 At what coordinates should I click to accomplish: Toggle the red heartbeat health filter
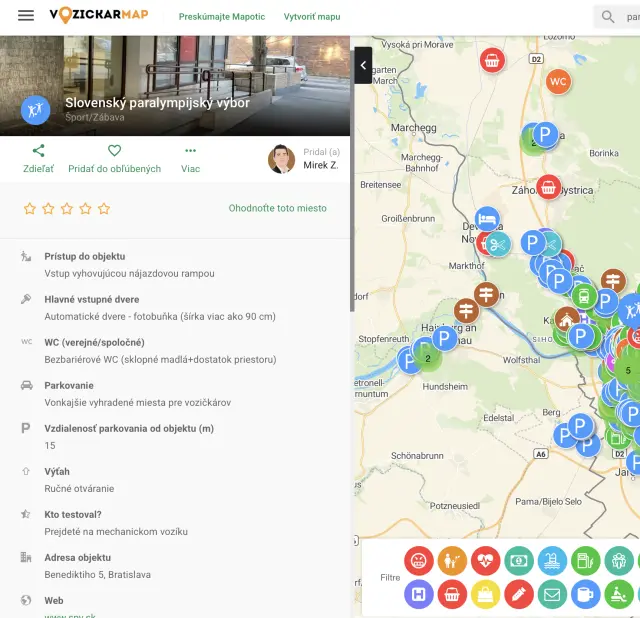coord(485,560)
